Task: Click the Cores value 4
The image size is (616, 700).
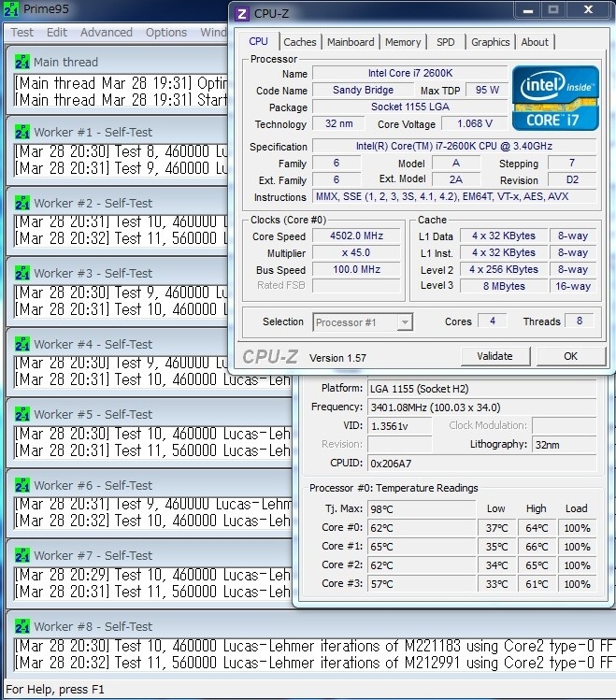Action: pyautogui.click(x=492, y=321)
